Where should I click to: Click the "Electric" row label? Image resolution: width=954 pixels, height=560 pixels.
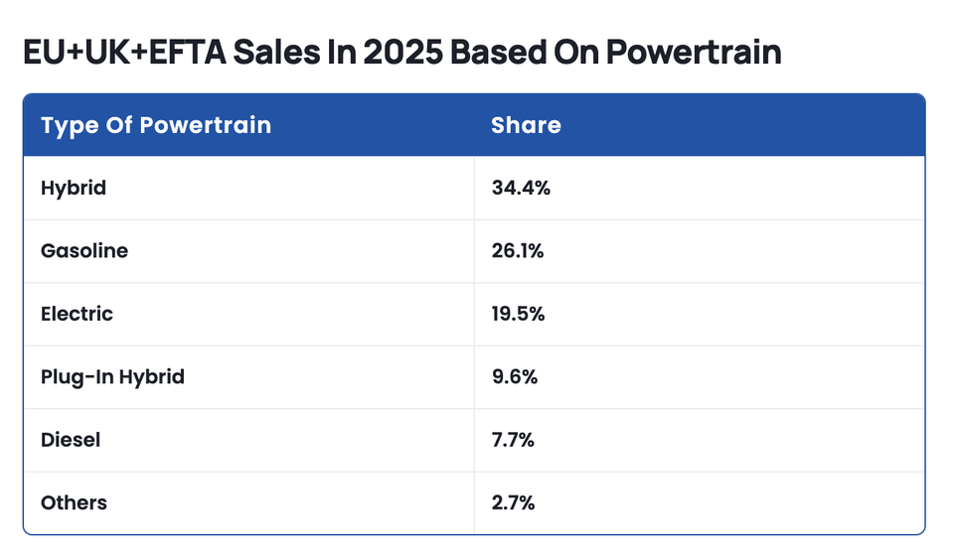(x=78, y=314)
